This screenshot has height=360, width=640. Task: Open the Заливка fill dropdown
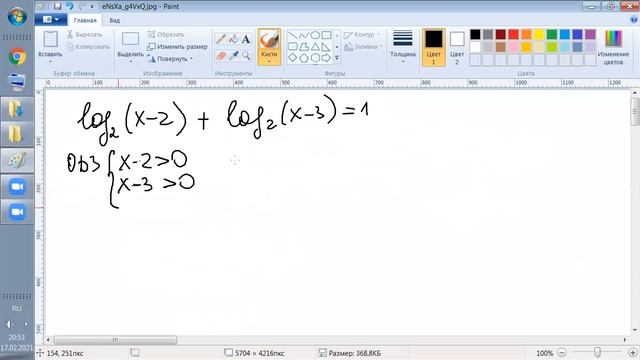pos(364,47)
